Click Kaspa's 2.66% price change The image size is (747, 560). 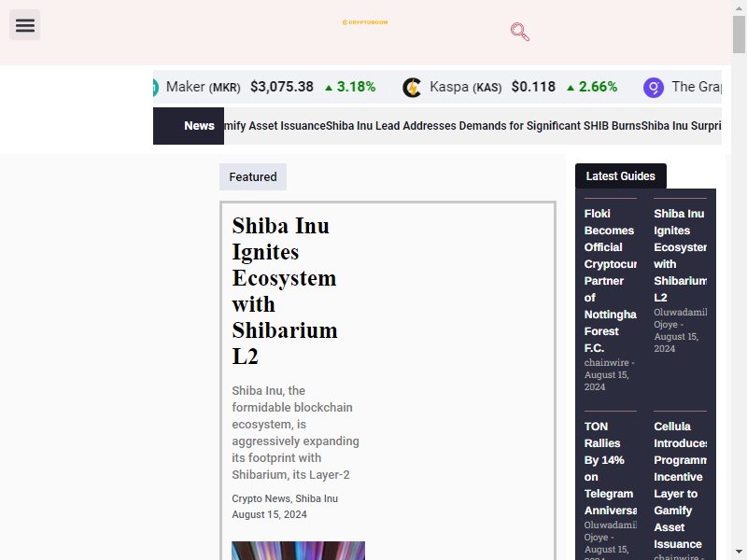click(x=592, y=87)
